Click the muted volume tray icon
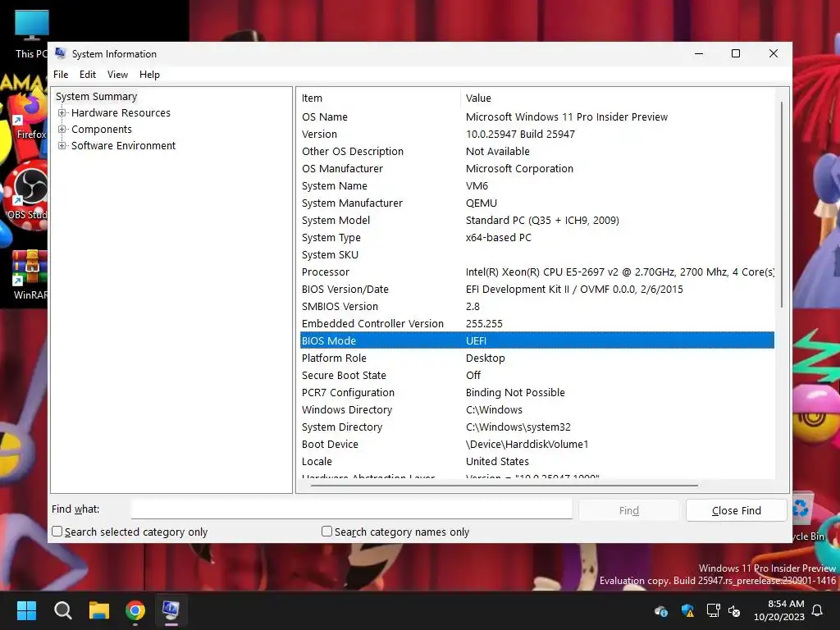Image resolution: width=840 pixels, height=630 pixels. pos(734,610)
